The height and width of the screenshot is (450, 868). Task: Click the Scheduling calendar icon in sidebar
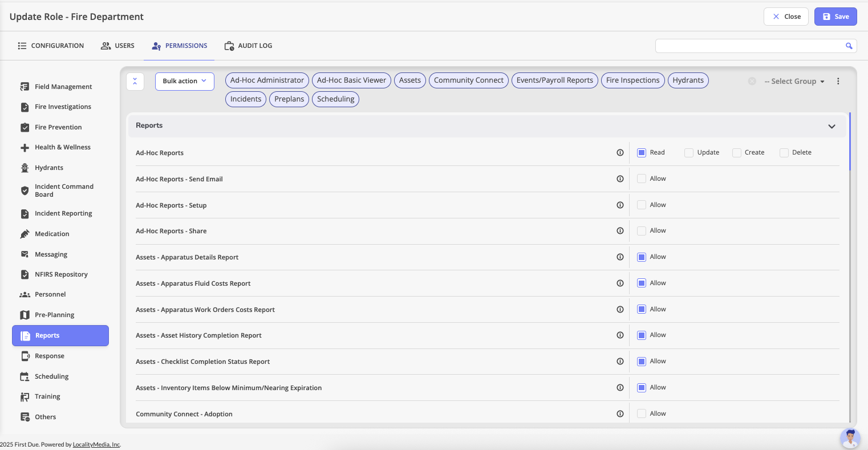coord(25,376)
